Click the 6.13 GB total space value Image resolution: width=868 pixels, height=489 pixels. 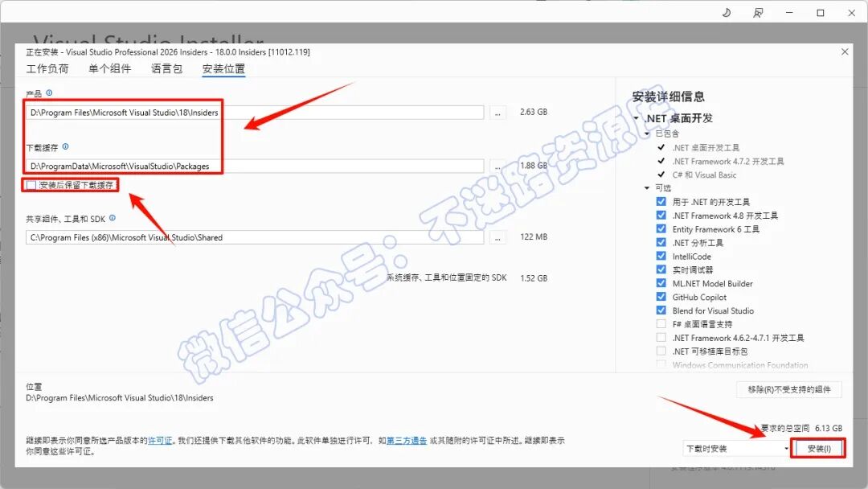click(829, 428)
